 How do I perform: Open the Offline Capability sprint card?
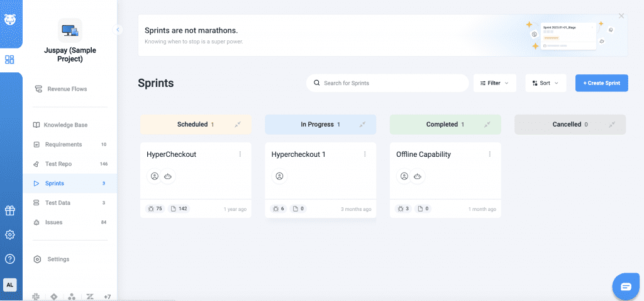tap(423, 154)
